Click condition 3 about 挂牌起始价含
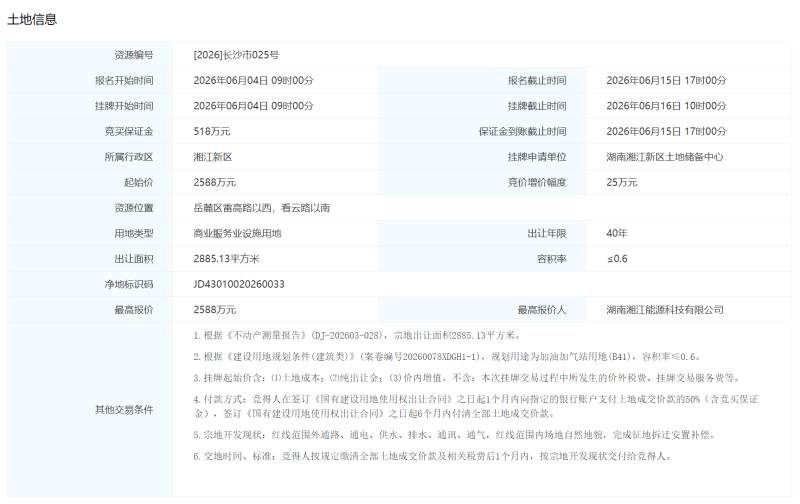This screenshot has height=504, width=800. (x=467, y=378)
